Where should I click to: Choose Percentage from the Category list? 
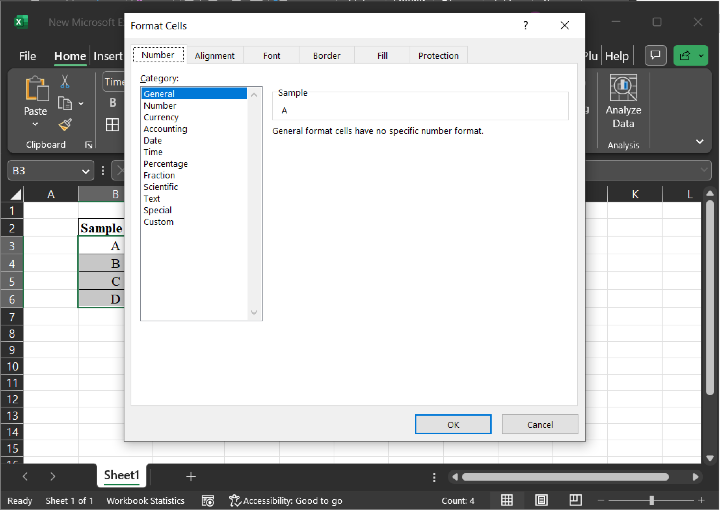[x=165, y=164]
